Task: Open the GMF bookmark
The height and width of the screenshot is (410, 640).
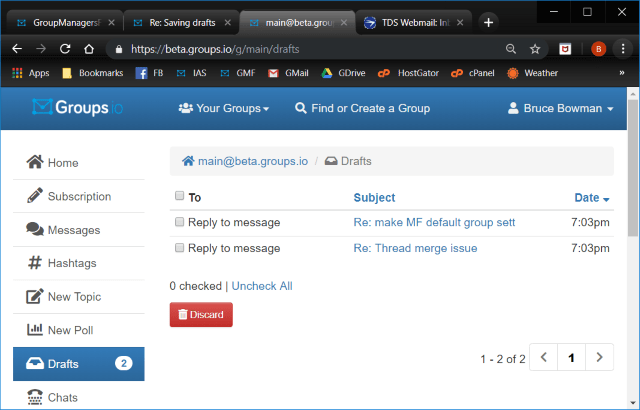Action: coord(238,73)
